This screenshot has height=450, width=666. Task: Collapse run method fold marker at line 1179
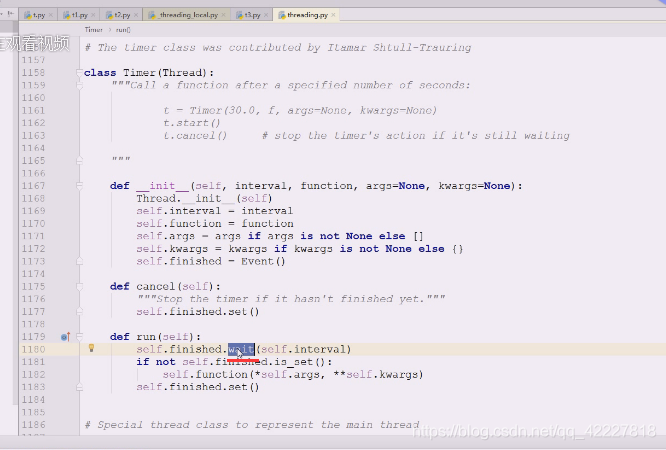point(79,337)
